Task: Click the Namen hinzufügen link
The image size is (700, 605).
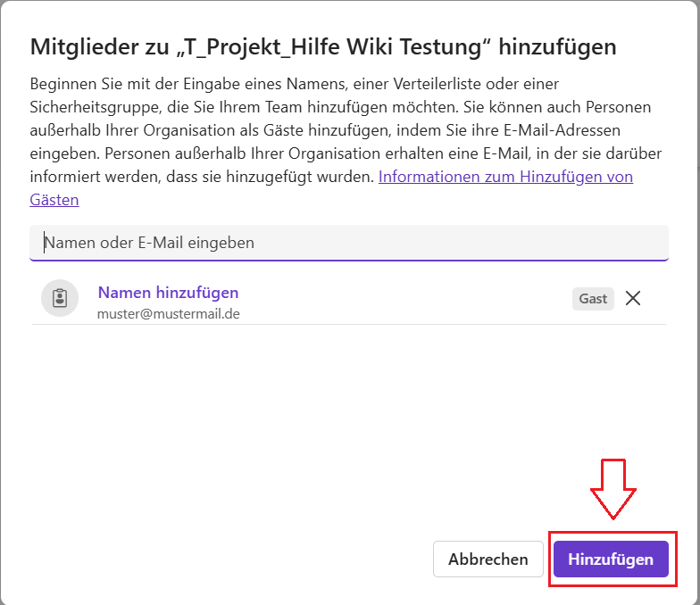Action: pyautogui.click(x=168, y=293)
